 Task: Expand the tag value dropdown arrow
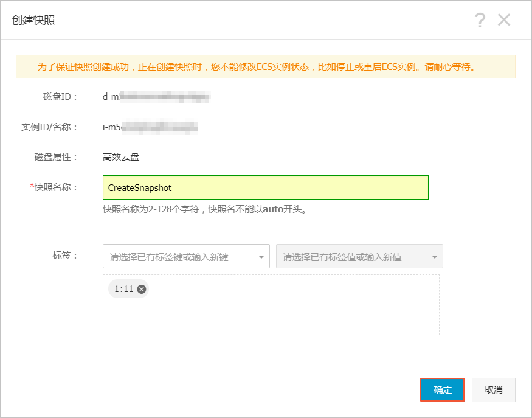pos(435,257)
